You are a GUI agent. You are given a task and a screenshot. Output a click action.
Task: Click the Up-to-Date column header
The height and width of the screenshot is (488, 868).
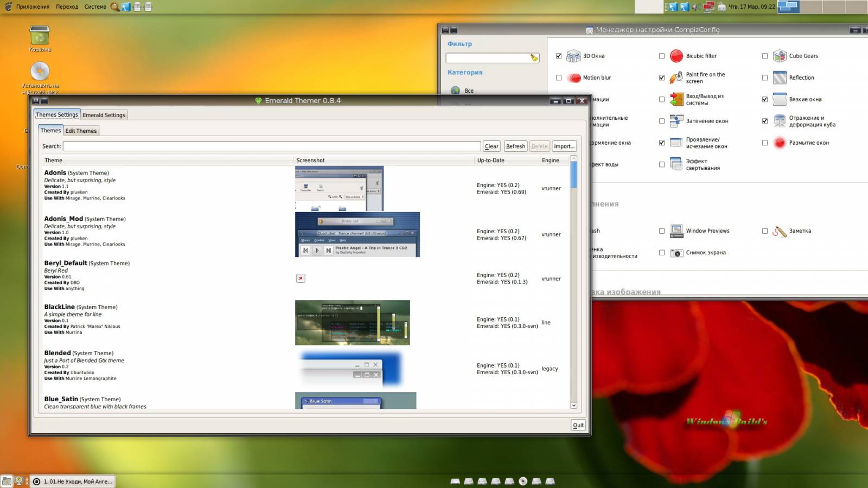point(507,160)
